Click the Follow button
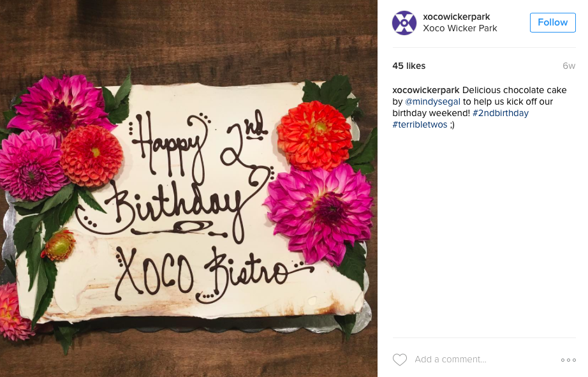 point(552,22)
